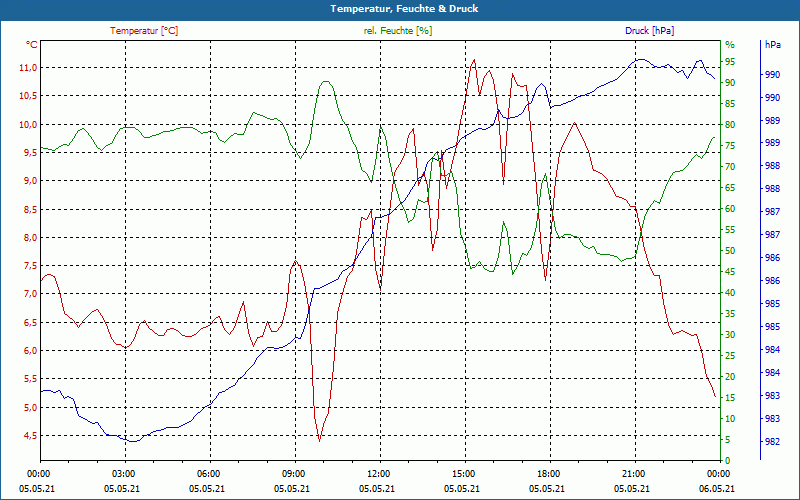
Task: Click the '35' humidity axis tick
Action: [730, 314]
